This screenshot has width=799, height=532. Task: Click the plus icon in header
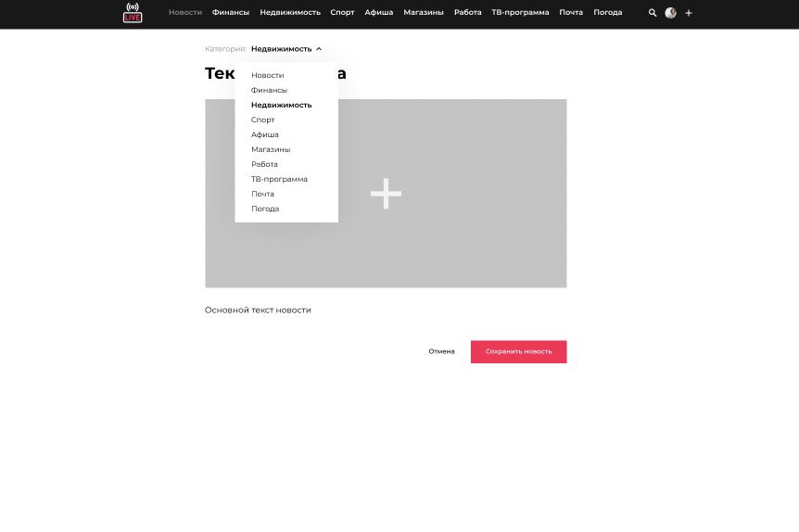pos(689,13)
